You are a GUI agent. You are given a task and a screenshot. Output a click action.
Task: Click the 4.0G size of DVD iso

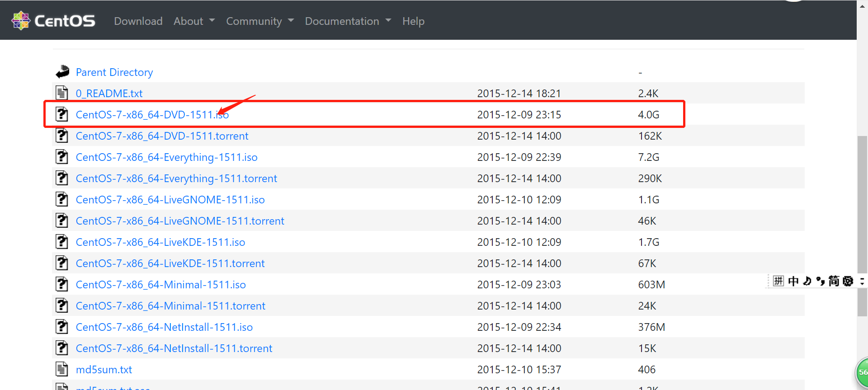pyautogui.click(x=649, y=115)
